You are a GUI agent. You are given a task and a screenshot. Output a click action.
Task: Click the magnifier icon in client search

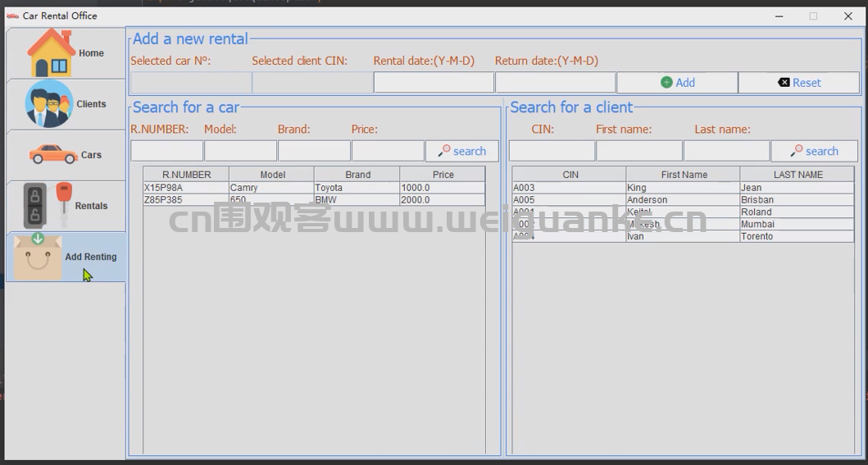(x=797, y=151)
